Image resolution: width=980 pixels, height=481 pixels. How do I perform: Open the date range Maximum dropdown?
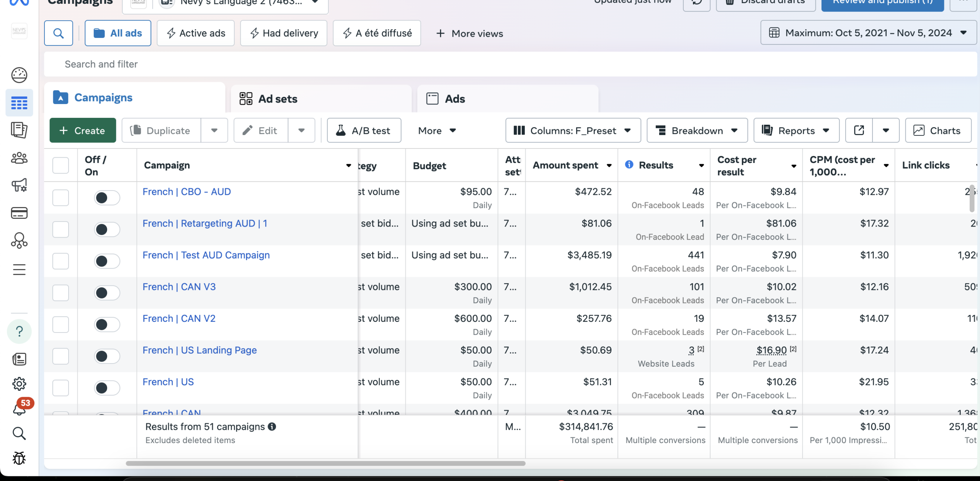(x=868, y=33)
